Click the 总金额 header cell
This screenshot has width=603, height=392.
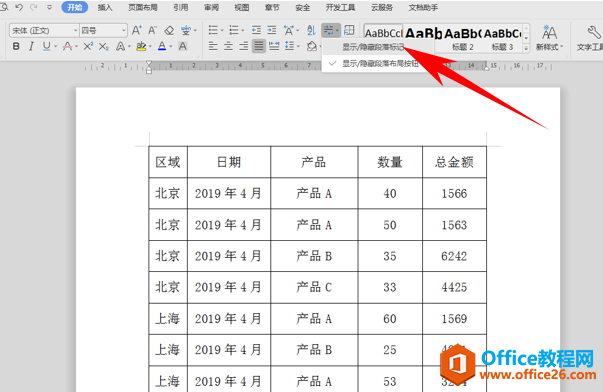tap(454, 162)
